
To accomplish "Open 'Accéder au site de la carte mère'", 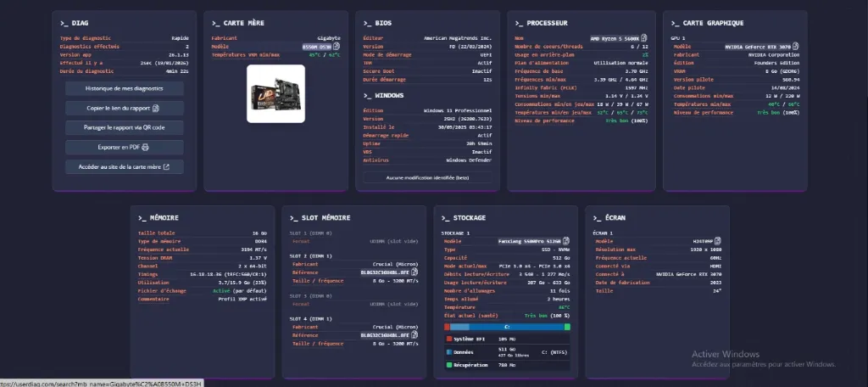I will pyautogui.click(x=125, y=167).
